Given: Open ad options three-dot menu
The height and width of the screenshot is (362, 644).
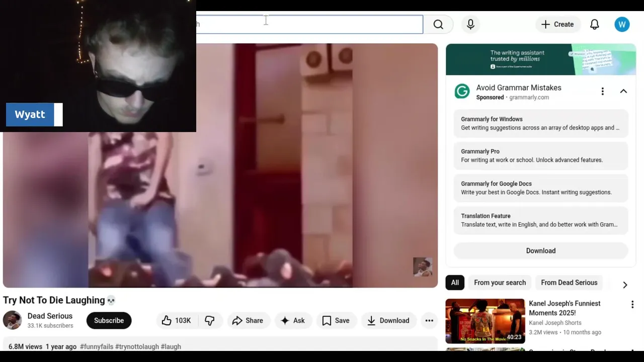Looking at the screenshot, I should click(602, 92).
